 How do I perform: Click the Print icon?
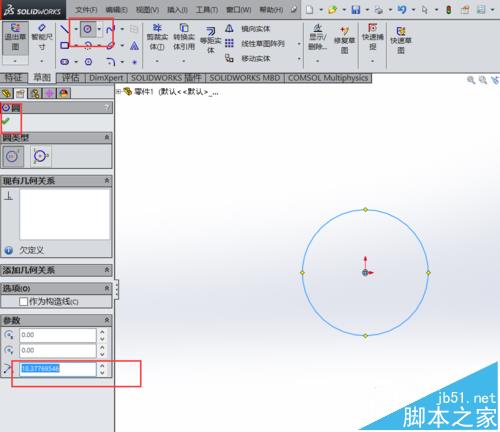pos(379,10)
